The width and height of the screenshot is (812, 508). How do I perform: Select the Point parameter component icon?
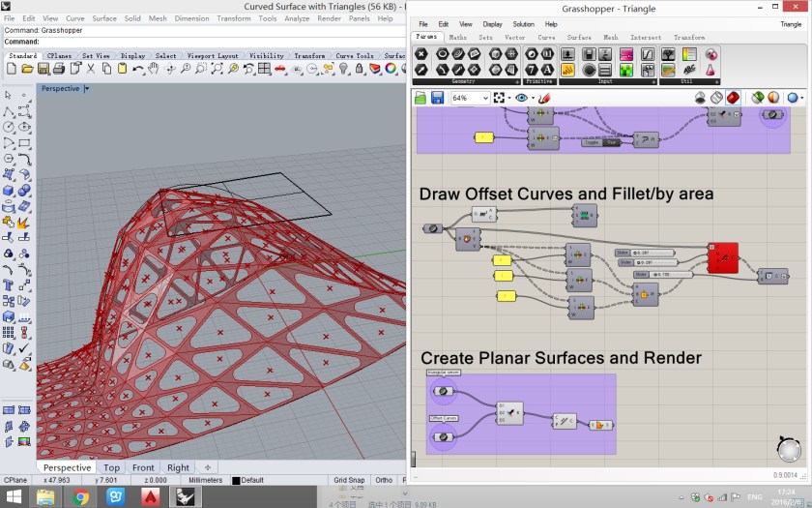[x=421, y=54]
